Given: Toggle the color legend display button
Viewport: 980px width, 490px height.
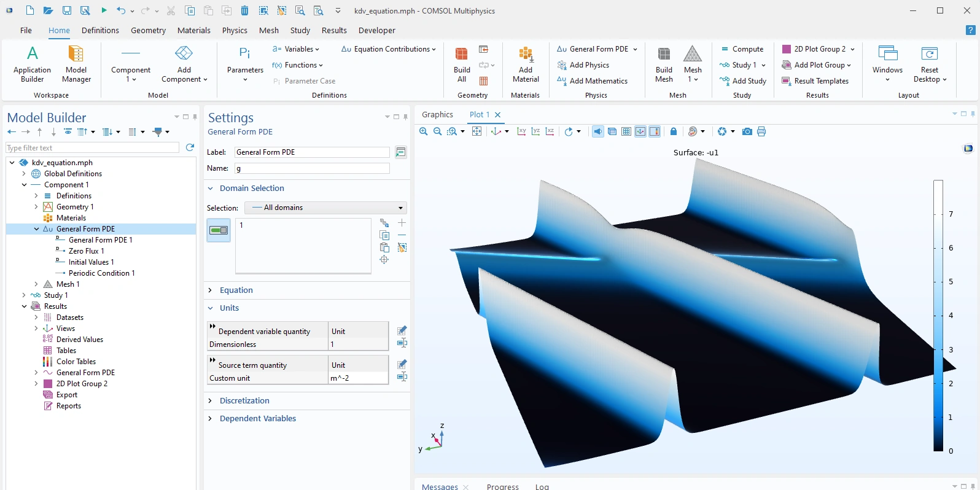Looking at the screenshot, I should (655, 131).
